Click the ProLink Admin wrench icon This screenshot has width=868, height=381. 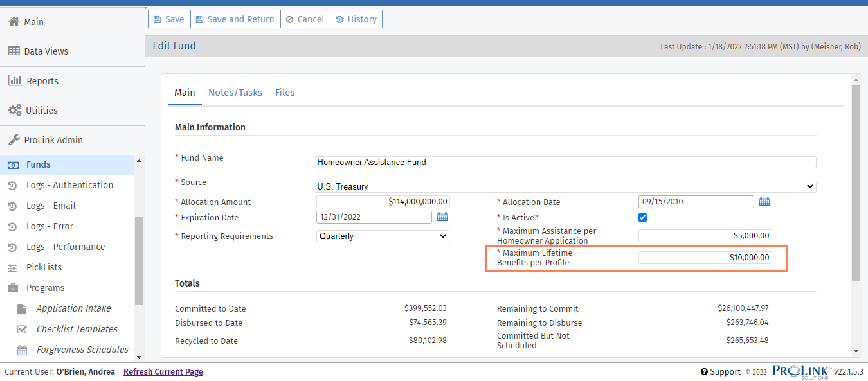click(14, 140)
